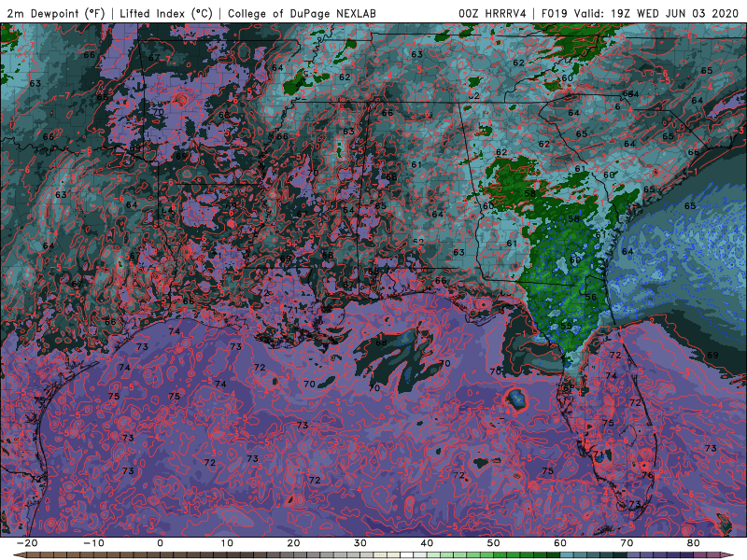Click the 'Lifted Index (°C)' header label
Viewport: 747px width, 560px height.
pyautogui.click(x=166, y=14)
